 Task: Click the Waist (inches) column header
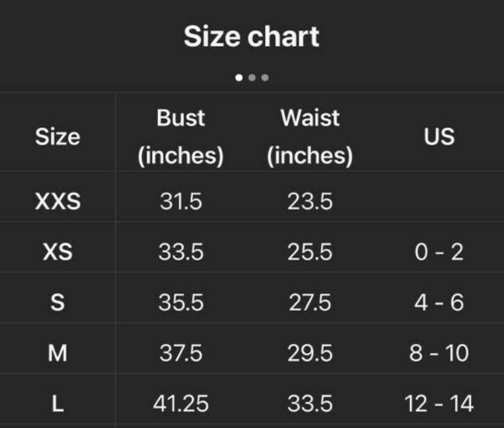pyautogui.click(x=310, y=136)
